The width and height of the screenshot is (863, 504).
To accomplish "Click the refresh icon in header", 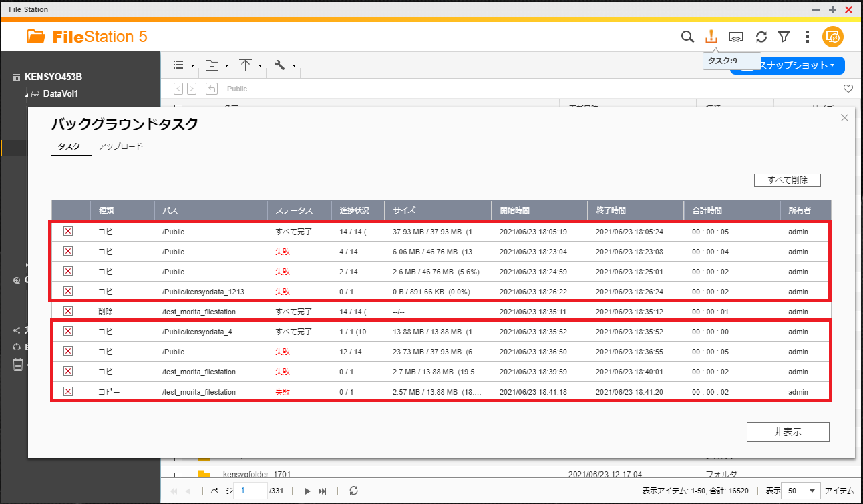I will [761, 37].
